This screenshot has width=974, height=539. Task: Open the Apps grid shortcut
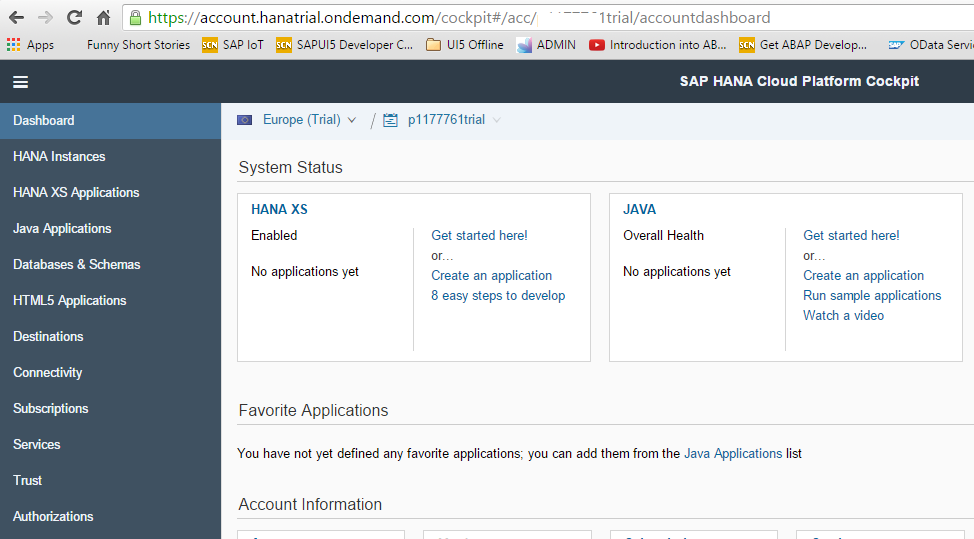(30, 45)
